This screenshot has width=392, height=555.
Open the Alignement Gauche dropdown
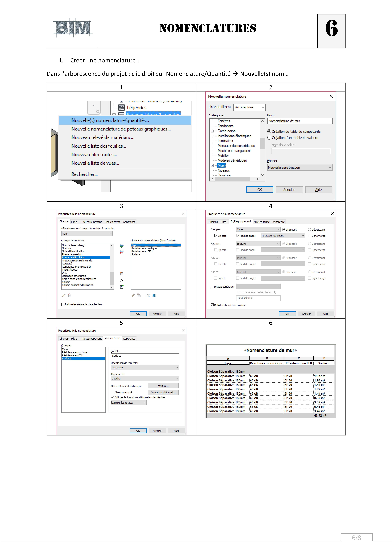pos(145,379)
